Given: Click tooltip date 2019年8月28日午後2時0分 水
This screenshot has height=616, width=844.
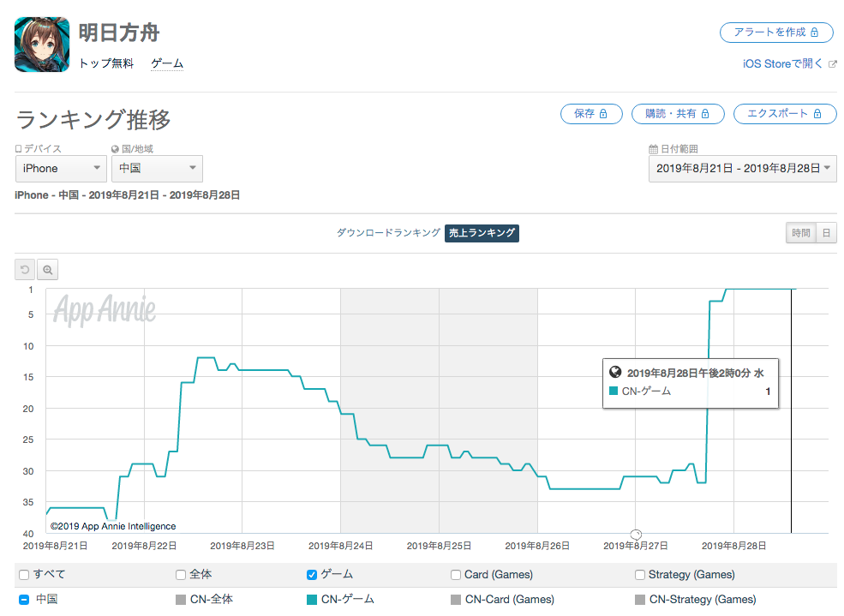Looking at the screenshot, I should tap(696, 373).
